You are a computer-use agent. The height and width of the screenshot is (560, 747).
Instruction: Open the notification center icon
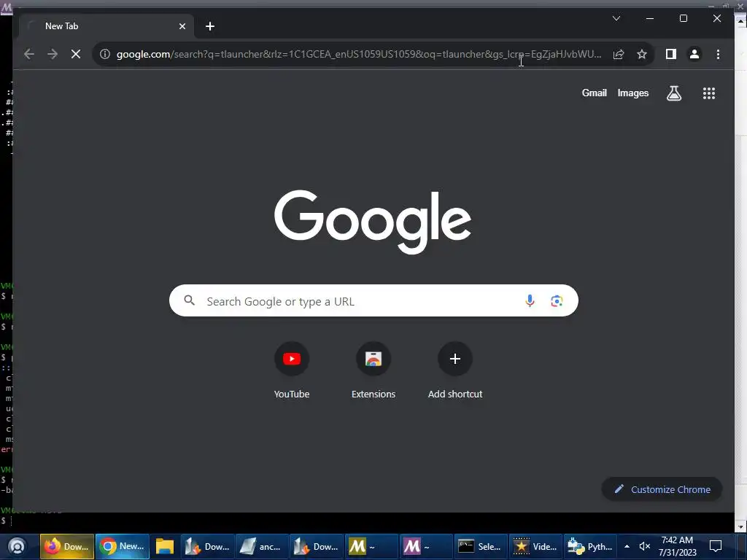[x=716, y=547]
